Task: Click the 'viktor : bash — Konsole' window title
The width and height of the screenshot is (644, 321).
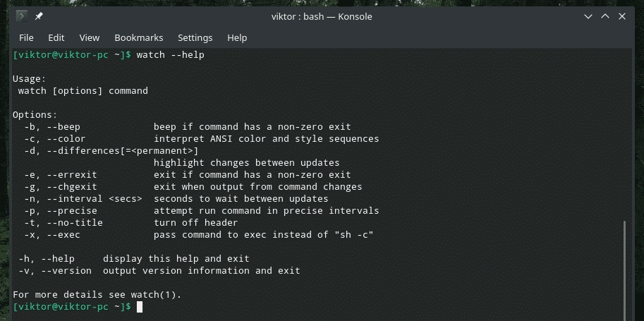Action: 321,16
